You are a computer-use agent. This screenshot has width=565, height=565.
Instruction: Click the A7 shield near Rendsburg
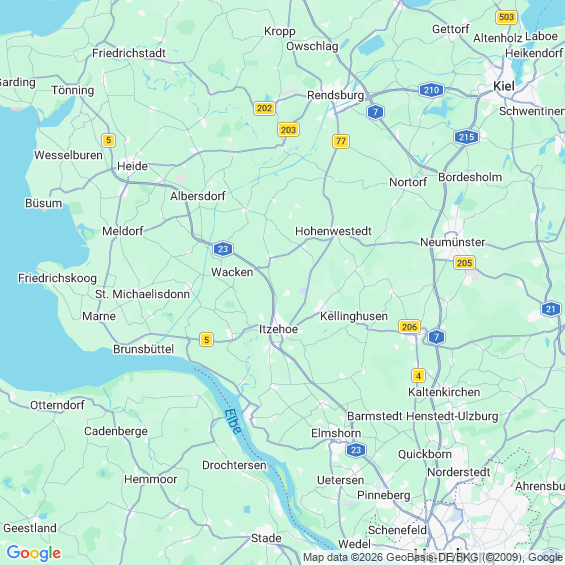tap(375, 112)
